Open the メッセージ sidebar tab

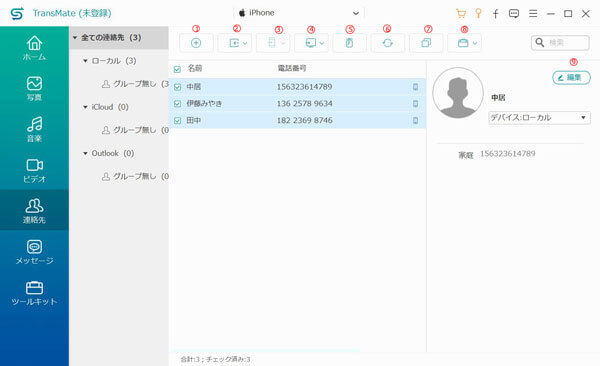(x=34, y=252)
